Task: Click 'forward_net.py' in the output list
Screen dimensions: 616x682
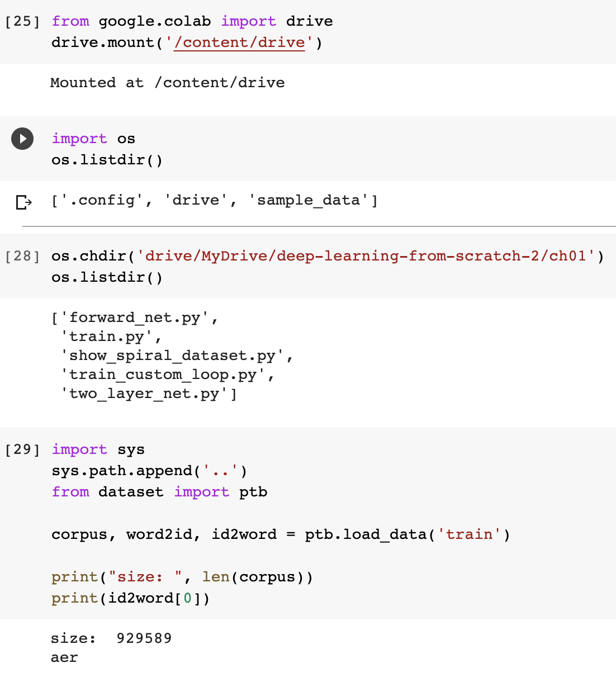Action: coord(135,318)
